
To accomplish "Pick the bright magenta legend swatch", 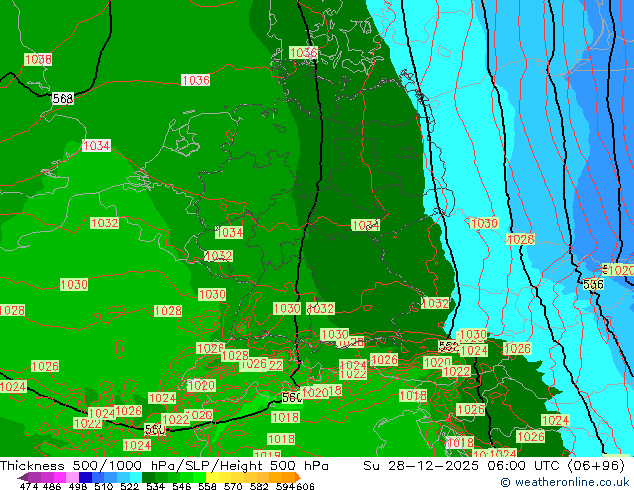I will click(x=60, y=477).
